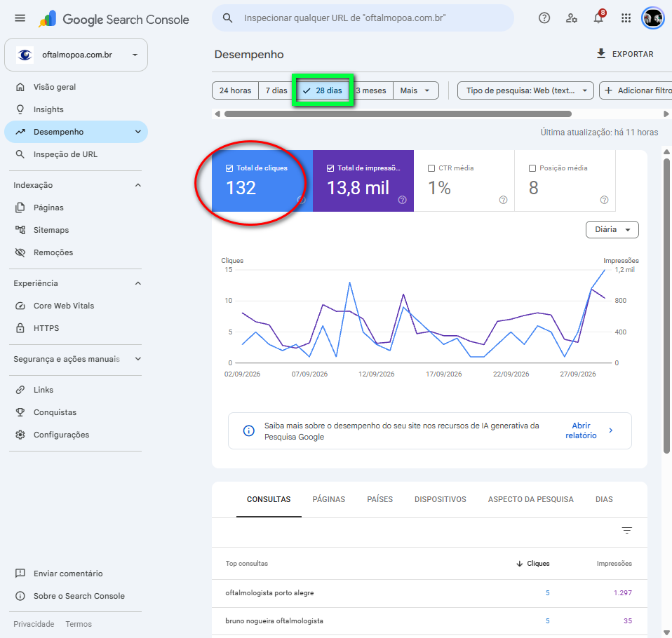Open the table filter rows icon

[626, 531]
